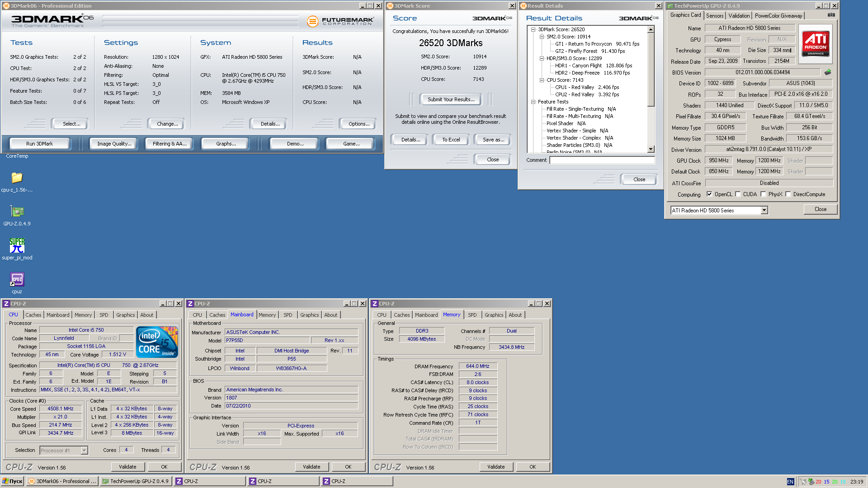Open Caches tab in the CPU-Z CPU window
This screenshot has width=868, height=488.
(x=33, y=315)
